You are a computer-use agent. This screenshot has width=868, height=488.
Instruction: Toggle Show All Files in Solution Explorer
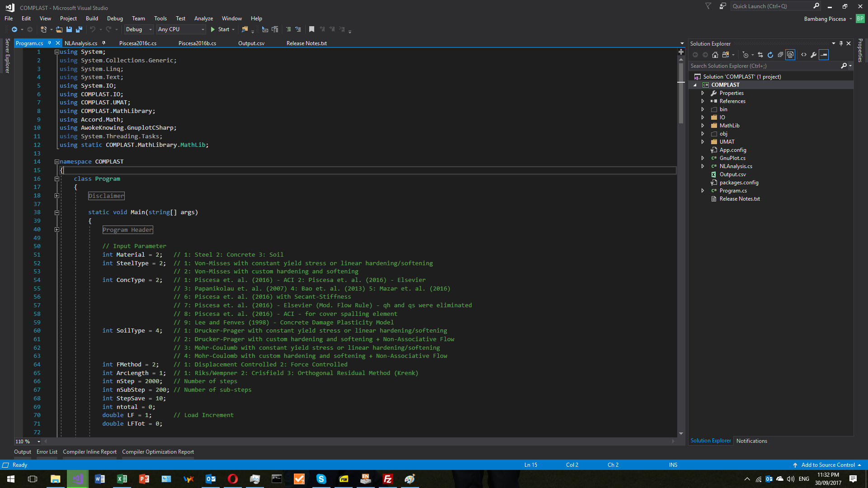pos(790,55)
